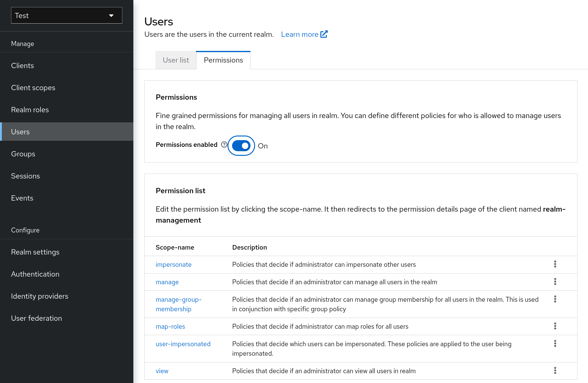Open the Learn more link
588x383 pixels.
click(299, 34)
